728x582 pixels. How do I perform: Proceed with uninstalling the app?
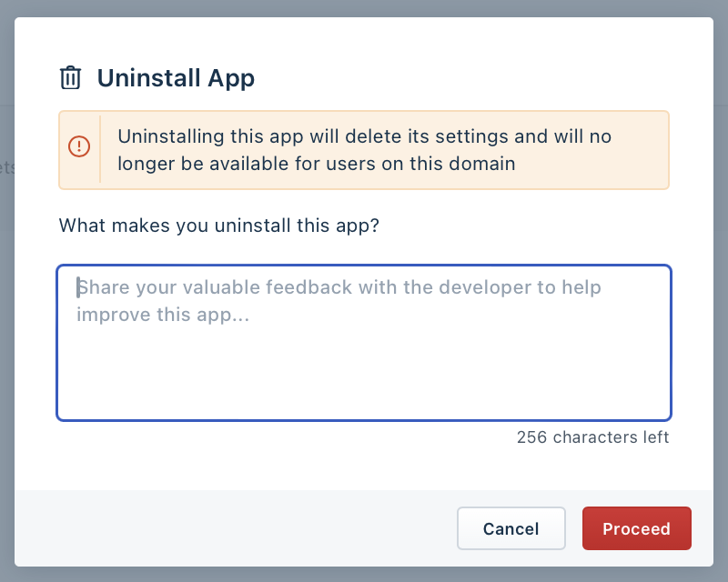coord(636,528)
